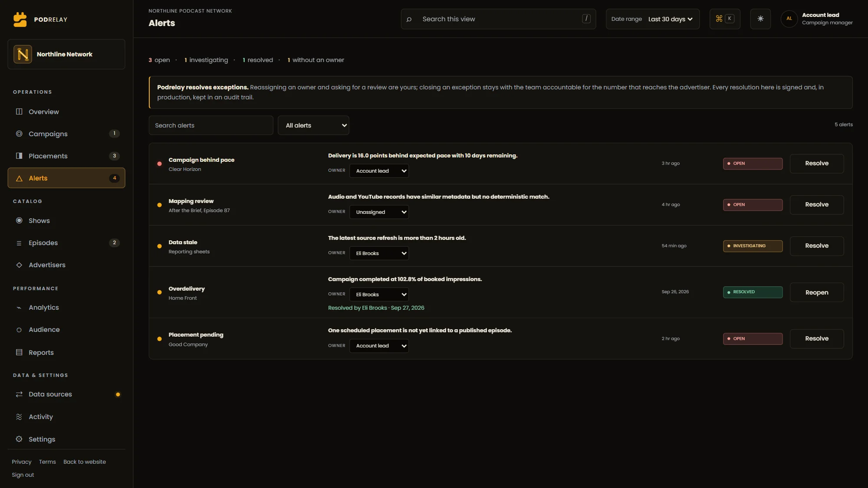Click the Episodes count badge 2
The height and width of the screenshot is (488, 868).
click(115, 242)
